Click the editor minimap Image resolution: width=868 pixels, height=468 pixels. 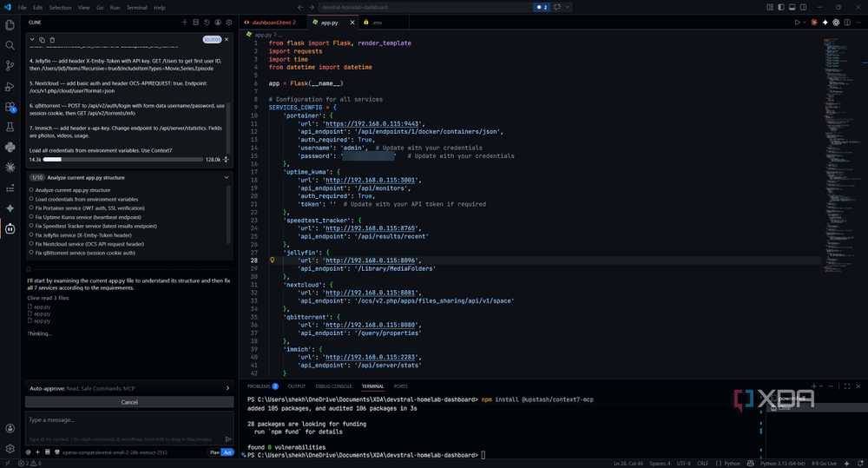838,155
